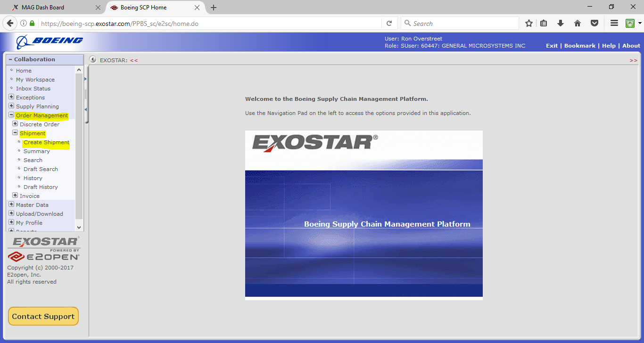644x343 pixels.
Task: Click the Firefox back arrow button
Action: (10, 23)
